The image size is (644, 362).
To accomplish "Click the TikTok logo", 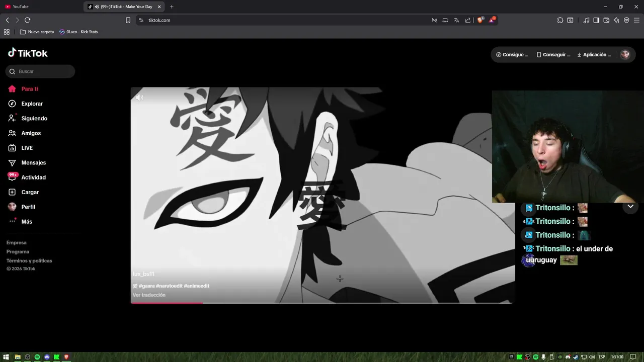I will [x=28, y=53].
